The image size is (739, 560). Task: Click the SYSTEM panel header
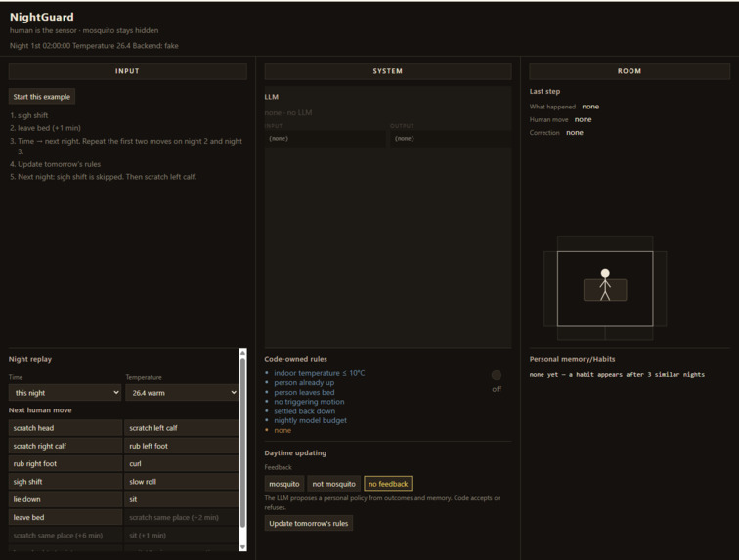click(388, 71)
